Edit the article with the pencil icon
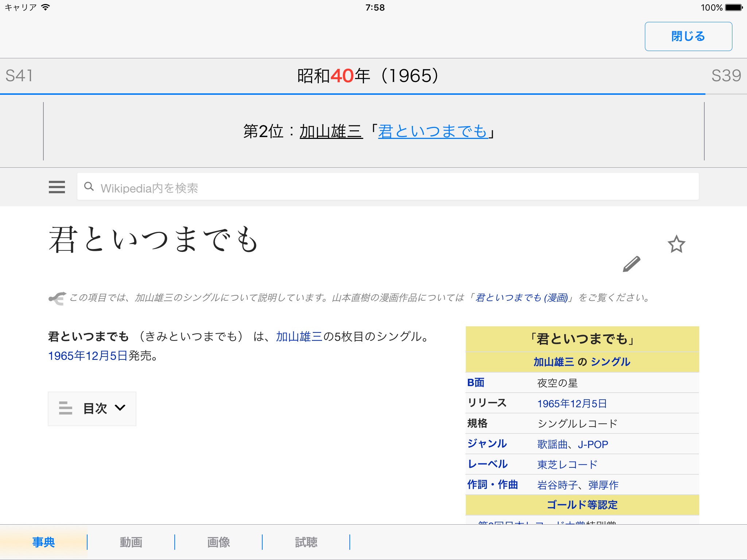 (x=631, y=264)
